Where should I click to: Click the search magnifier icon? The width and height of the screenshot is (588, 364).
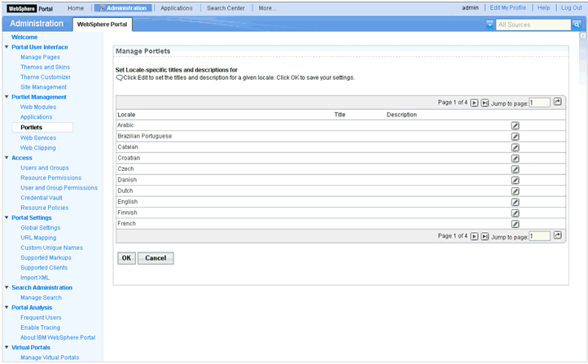[x=577, y=24]
